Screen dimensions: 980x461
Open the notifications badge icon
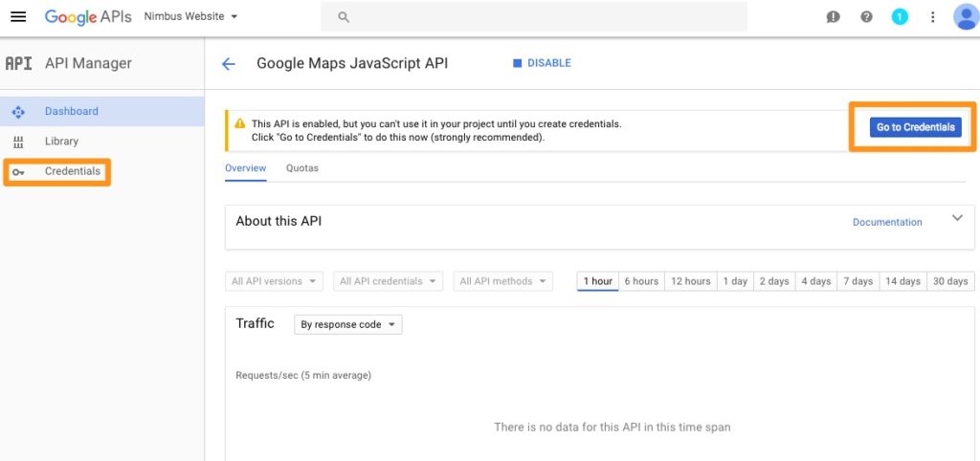pyautogui.click(x=900, y=17)
